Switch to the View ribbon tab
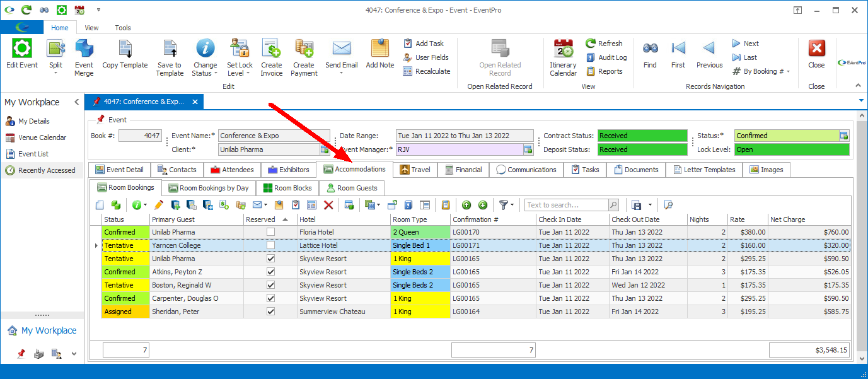The image size is (868, 379). click(91, 28)
